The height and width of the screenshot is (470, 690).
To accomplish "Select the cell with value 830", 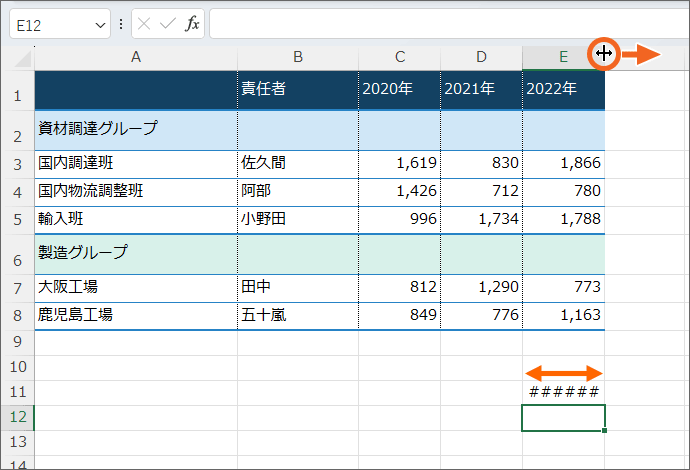I will [481, 165].
